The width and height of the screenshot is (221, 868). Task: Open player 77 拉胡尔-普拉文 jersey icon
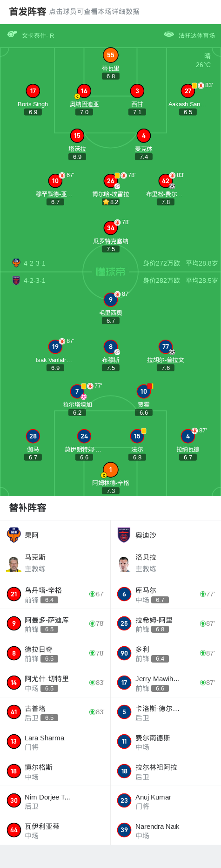[166, 347]
